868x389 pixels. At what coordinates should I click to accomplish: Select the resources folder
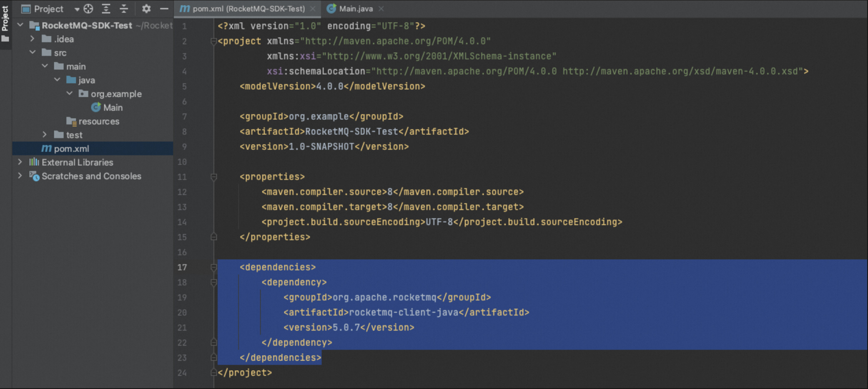point(99,121)
